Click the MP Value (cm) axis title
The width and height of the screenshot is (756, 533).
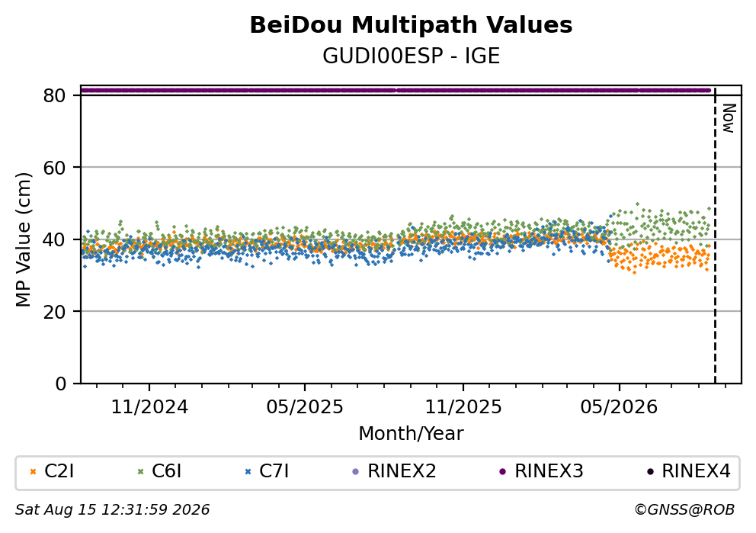23,239
